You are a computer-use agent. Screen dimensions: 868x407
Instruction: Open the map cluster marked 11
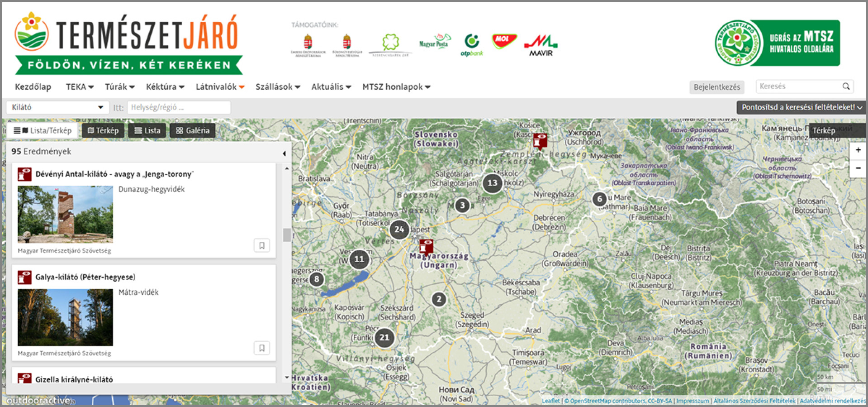tap(359, 259)
